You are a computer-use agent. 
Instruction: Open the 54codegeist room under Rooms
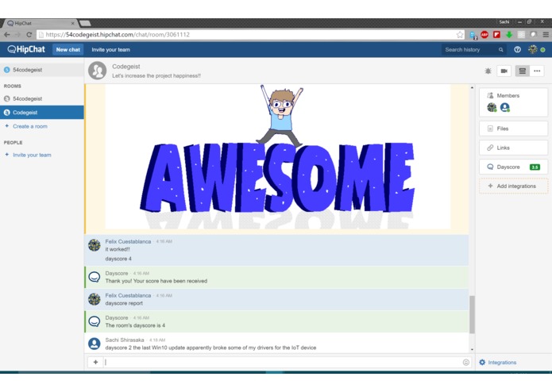(x=42, y=98)
